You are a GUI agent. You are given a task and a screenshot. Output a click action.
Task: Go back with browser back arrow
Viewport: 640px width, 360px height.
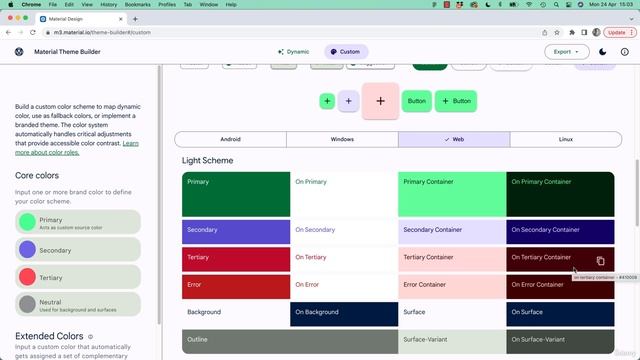point(8,32)
